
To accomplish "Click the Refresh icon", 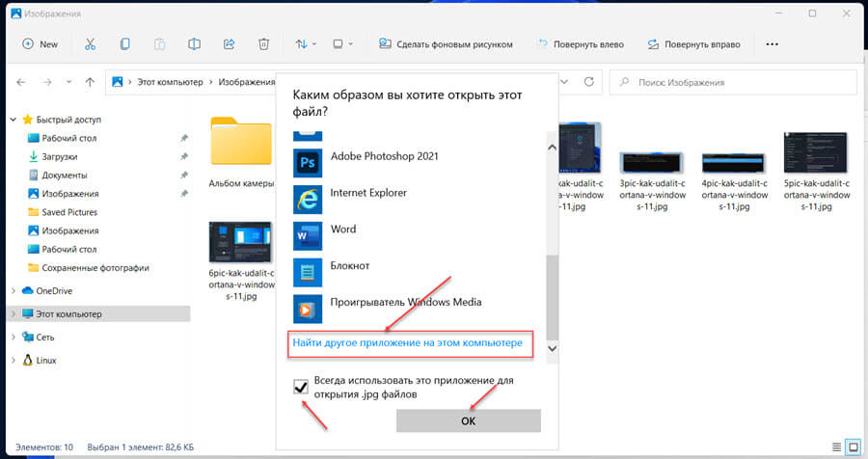I will [589, 82].
